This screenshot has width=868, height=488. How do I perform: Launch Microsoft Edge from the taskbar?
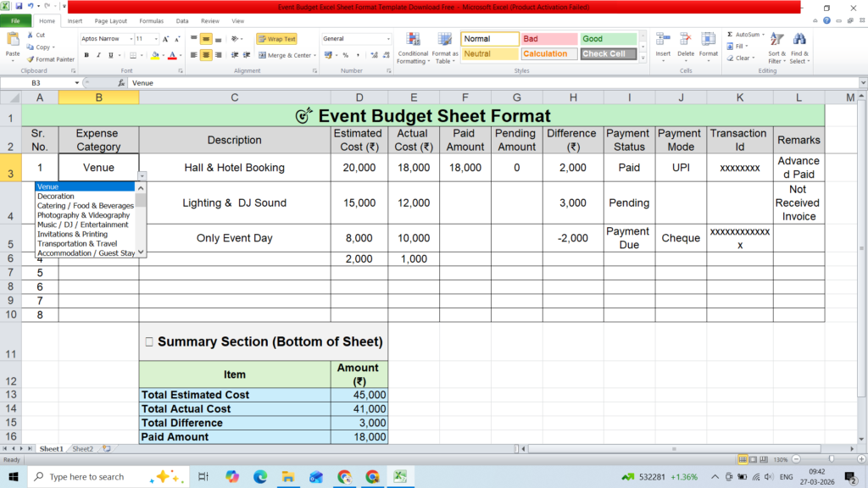coord(260,476)
